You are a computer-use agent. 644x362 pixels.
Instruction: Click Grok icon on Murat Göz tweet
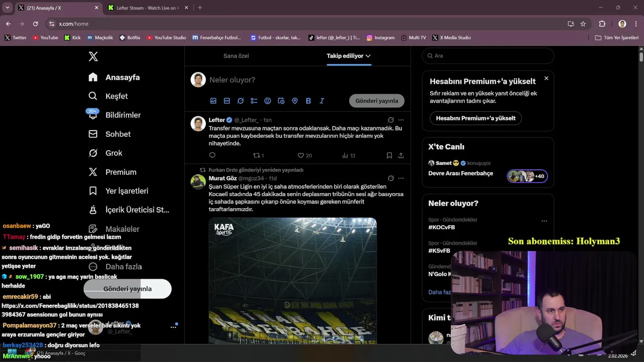pos(391,178)
